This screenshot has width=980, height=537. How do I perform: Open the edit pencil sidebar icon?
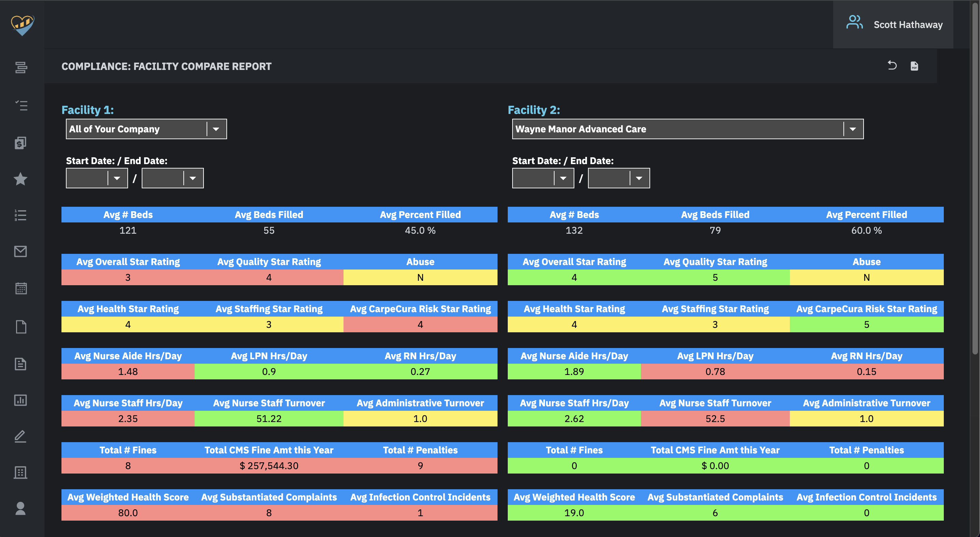[x=20, y=436]
